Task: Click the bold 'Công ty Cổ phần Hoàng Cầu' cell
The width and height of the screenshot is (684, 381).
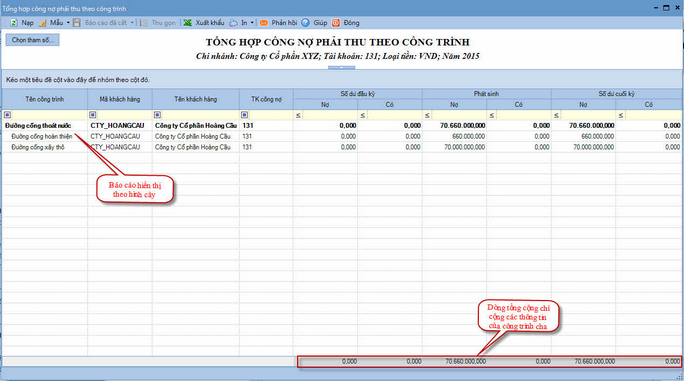Action: (196, 126)
